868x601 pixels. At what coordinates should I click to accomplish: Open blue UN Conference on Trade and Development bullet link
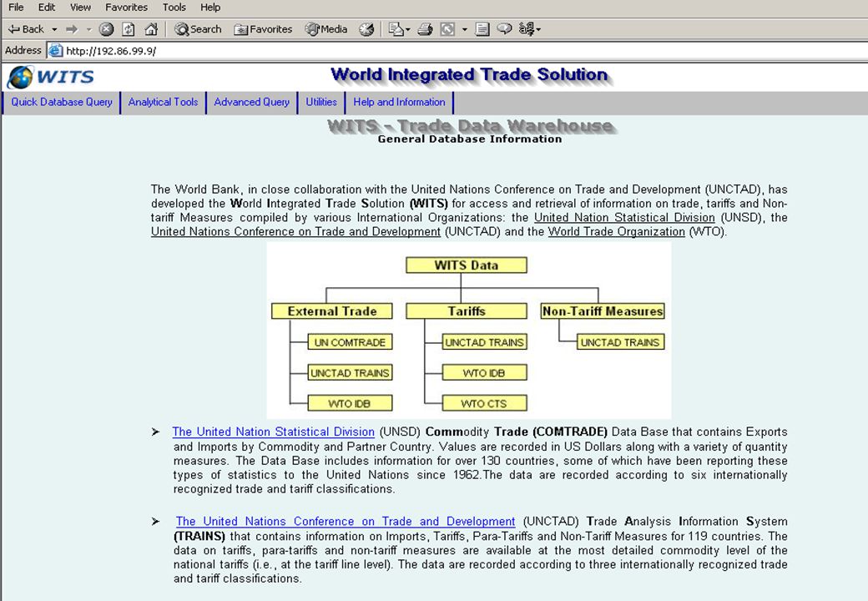(x=346, y=522)
